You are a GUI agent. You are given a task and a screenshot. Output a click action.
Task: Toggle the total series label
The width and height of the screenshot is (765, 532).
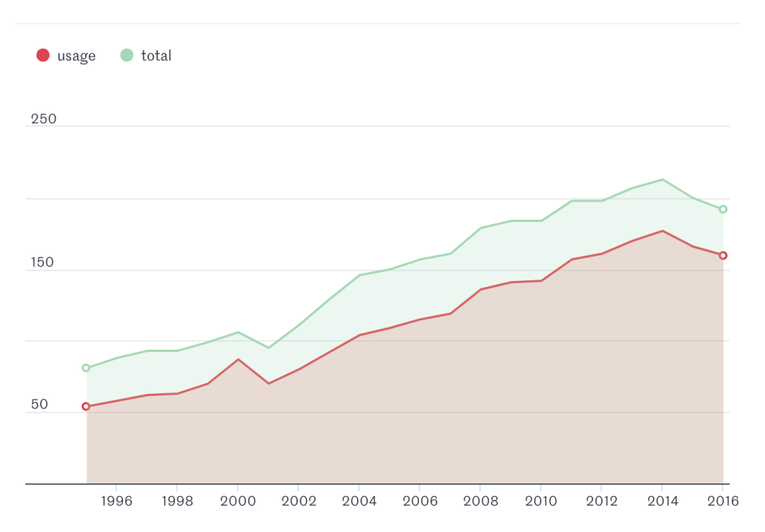tap(156, 56)
